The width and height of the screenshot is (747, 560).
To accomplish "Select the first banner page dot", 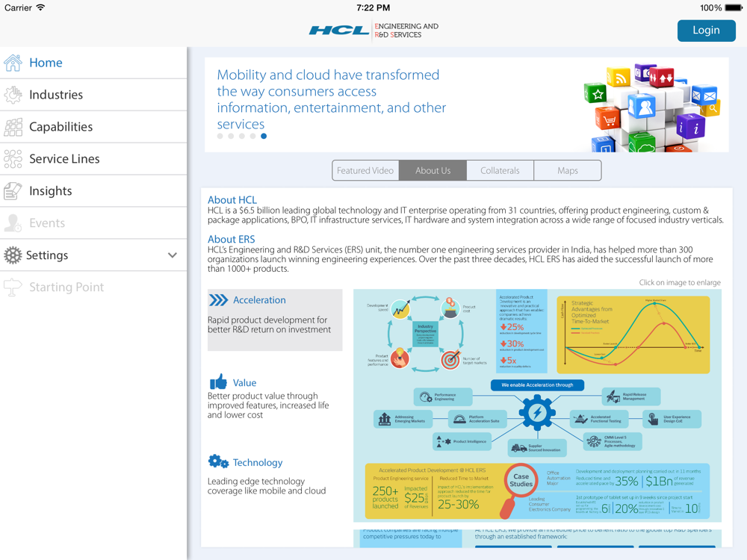I will [x=220, y=136].
